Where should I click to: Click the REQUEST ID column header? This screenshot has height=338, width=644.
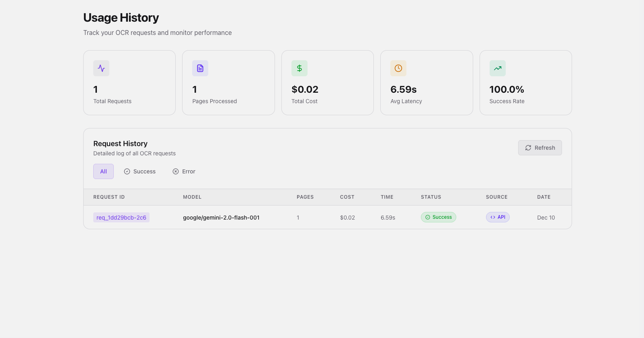point(109,197)
